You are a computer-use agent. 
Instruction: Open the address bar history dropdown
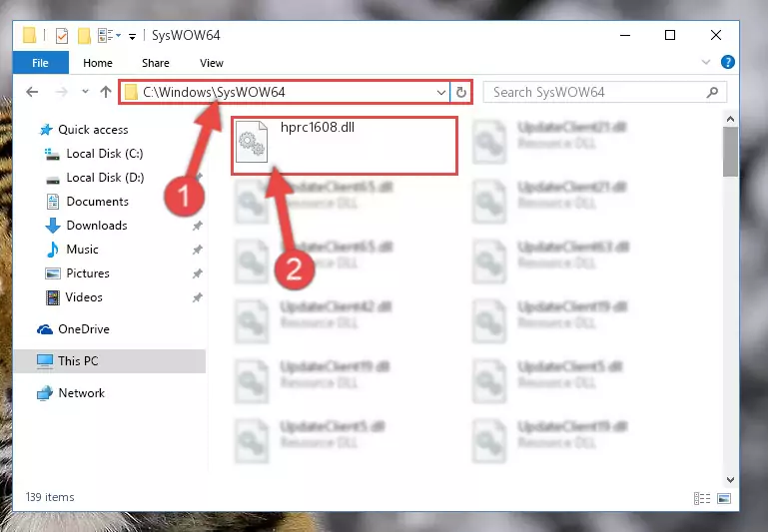(x=440, y=92)
